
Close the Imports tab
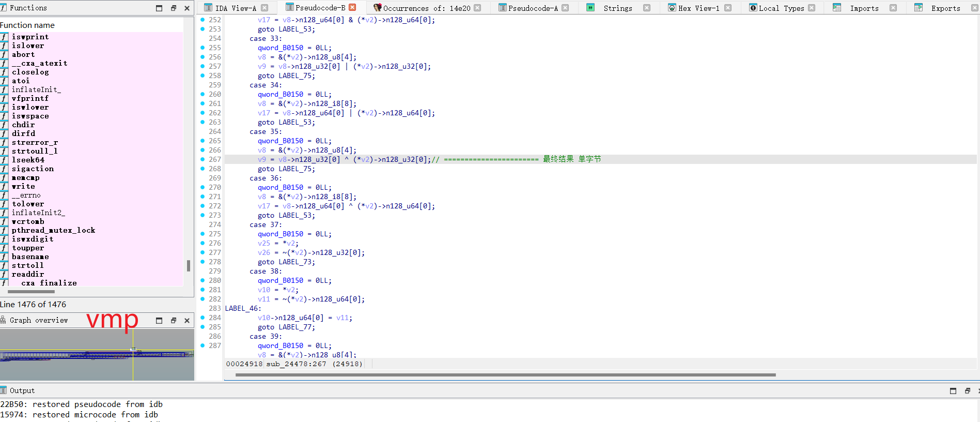[x=893, y=8]
